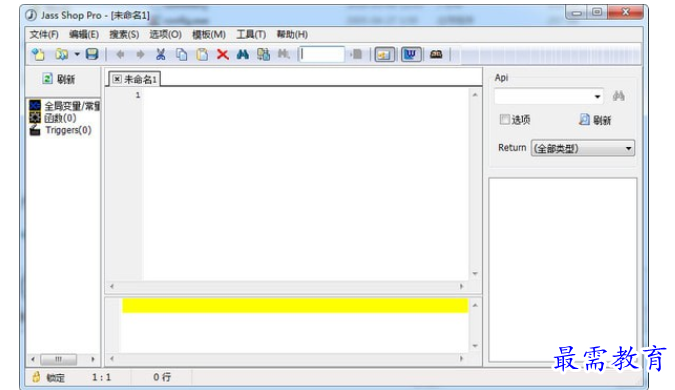Toggle the 选项 checkbox
The width and height of the screenshot is (675, 390).
(x=504, y=119)
